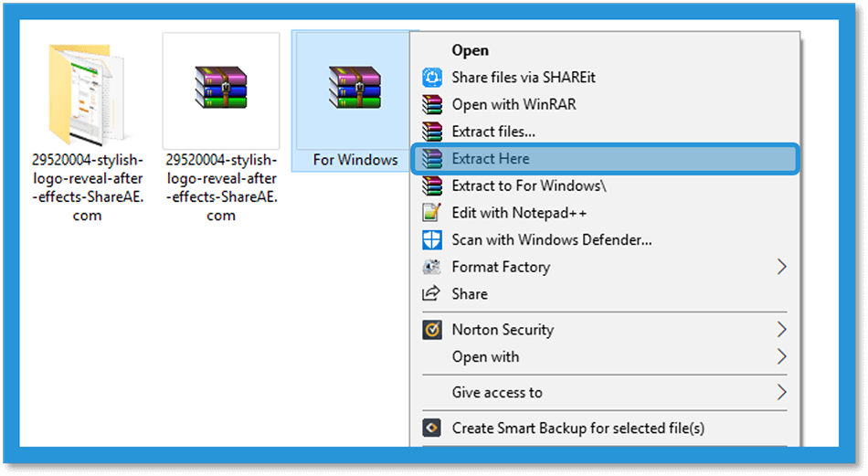Expand the Give access to submenu arrow
Screen dimensions: 868x476
(781, 393)
